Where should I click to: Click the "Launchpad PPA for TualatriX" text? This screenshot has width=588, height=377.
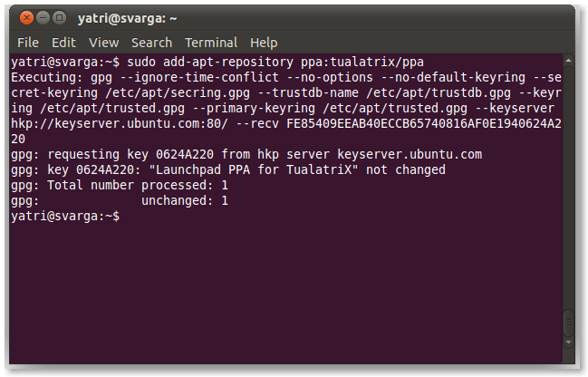click(253, 169)
